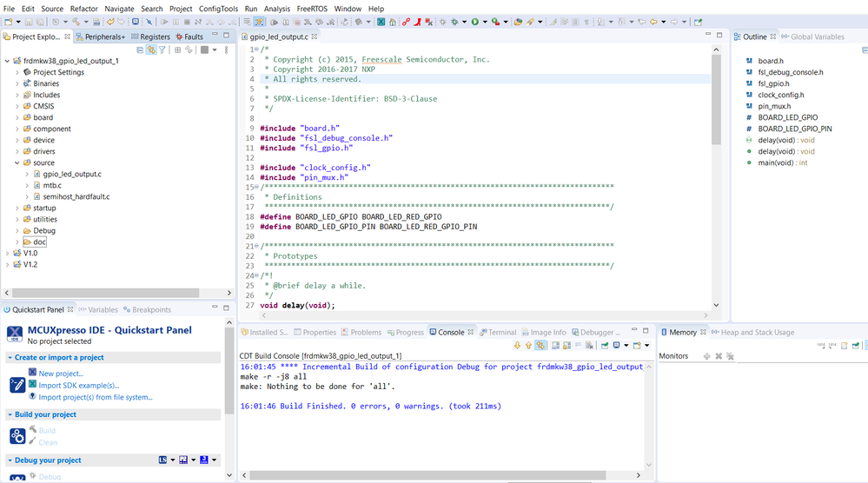Switch to the Faults tab
The image size is (868, 483).
click(189, 36)
